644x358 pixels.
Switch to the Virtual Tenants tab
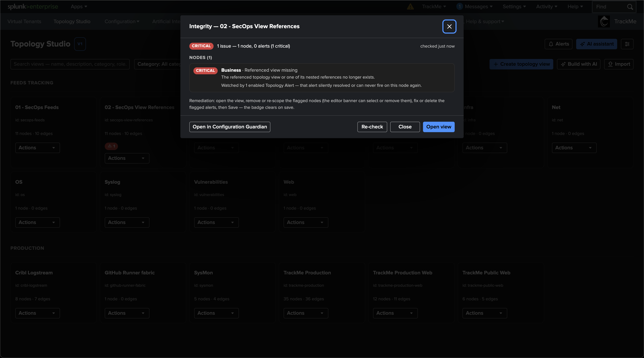point(24,21)
